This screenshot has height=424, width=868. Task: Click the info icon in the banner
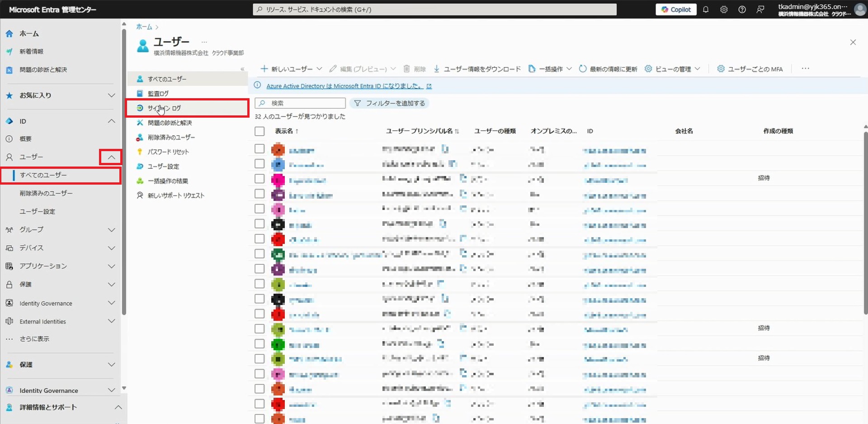click(x=257, y=86)
